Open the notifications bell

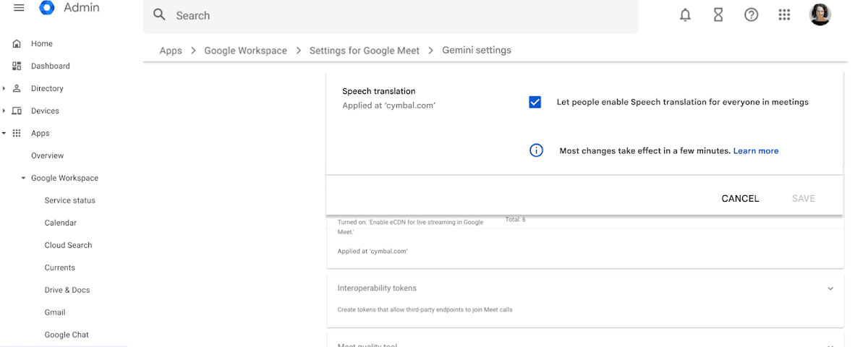[685, 15]
